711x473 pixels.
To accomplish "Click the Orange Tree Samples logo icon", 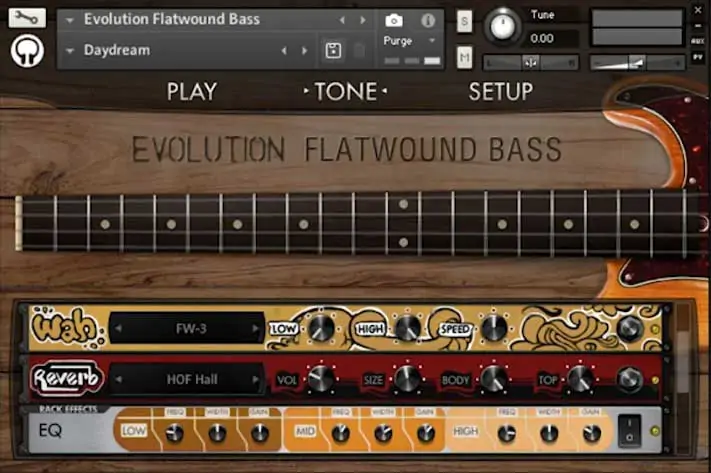I will point(28,50).
